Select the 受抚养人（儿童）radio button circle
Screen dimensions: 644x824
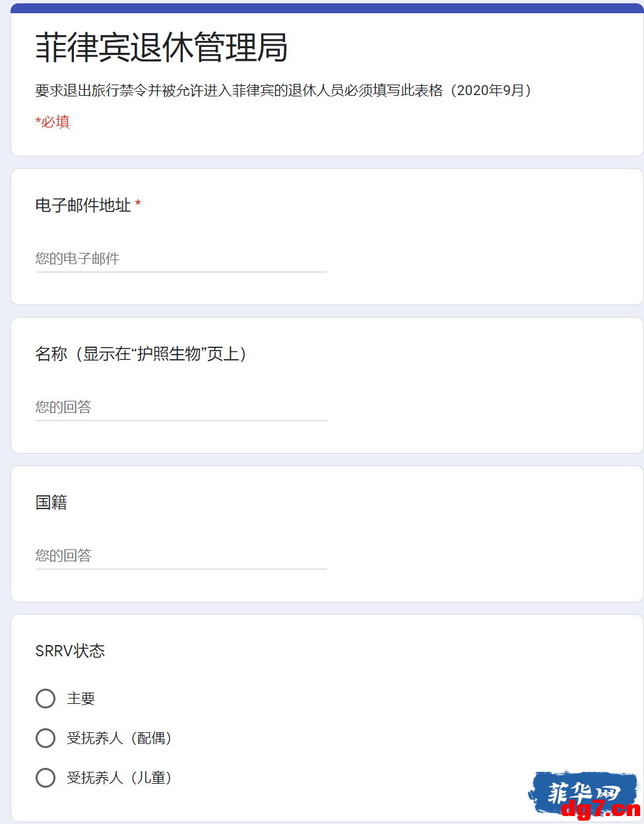point(46,778)
